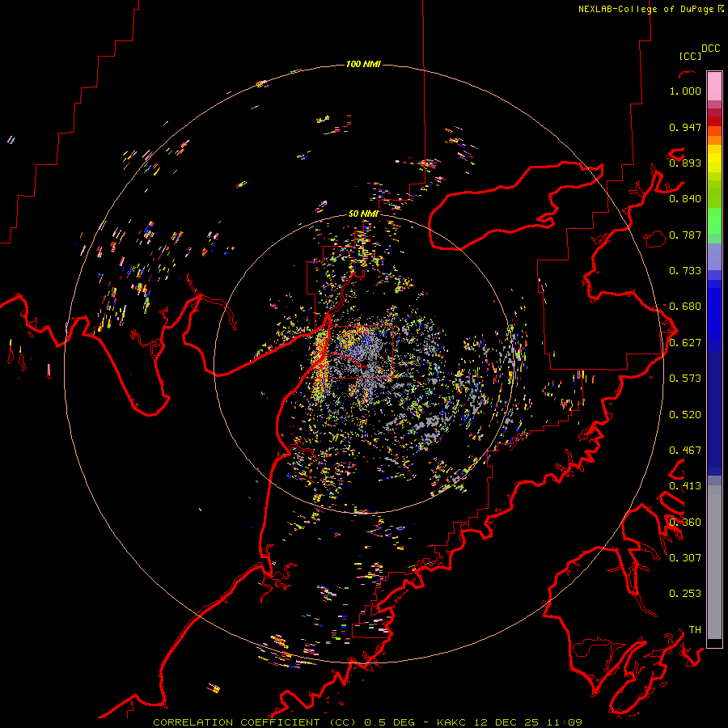The height and width of the screenshot is (728, 728).
Task: Click the [CC] legend unit label
Action: (x=690, y=56)
